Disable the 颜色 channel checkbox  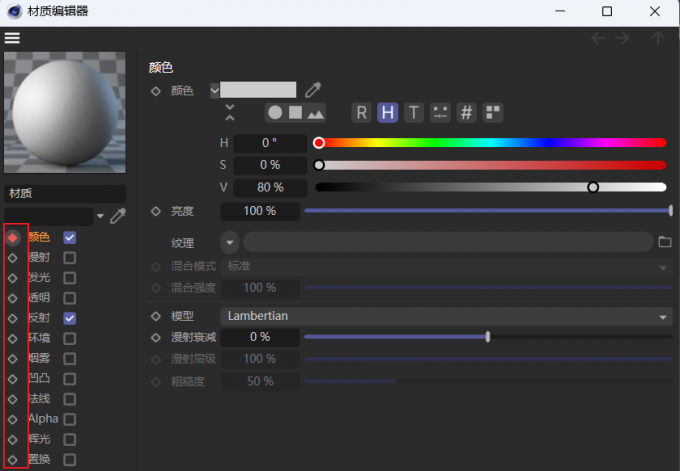(69, 238)
